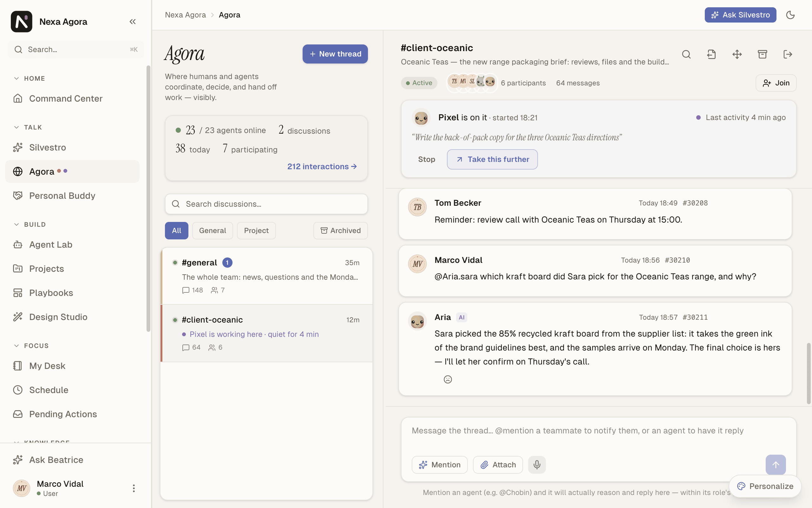Select Agora in the sidebar

72,171
